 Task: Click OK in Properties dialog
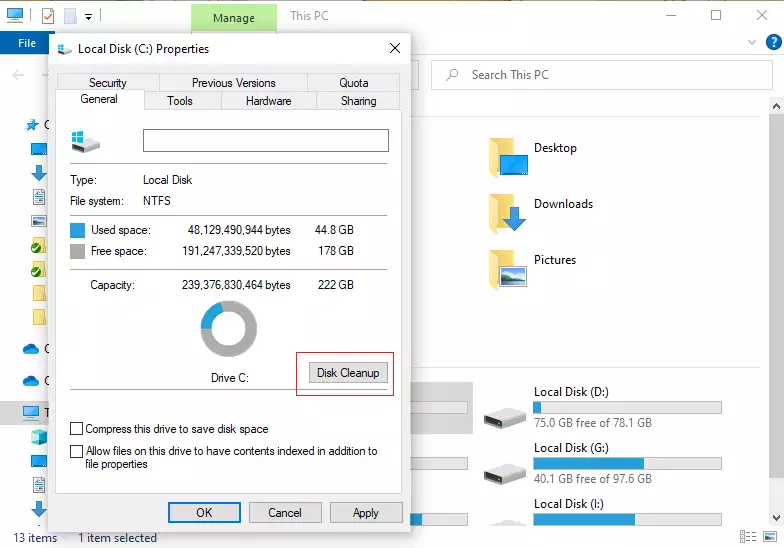[x=204, y=512]
